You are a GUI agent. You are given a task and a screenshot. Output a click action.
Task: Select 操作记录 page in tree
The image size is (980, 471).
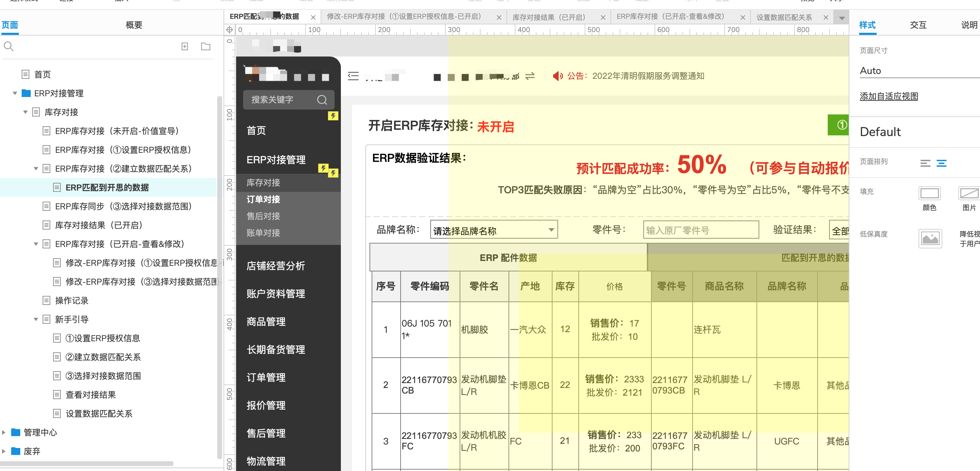(72, 300)
